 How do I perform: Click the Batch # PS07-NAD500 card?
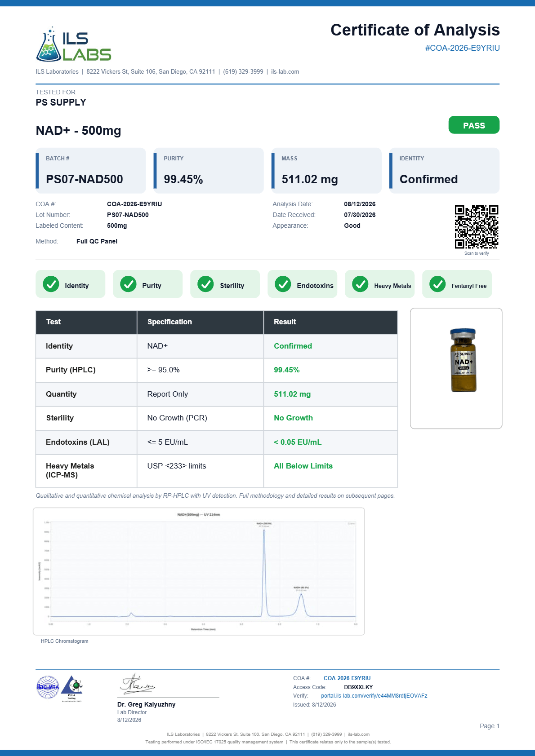[91, 171]
